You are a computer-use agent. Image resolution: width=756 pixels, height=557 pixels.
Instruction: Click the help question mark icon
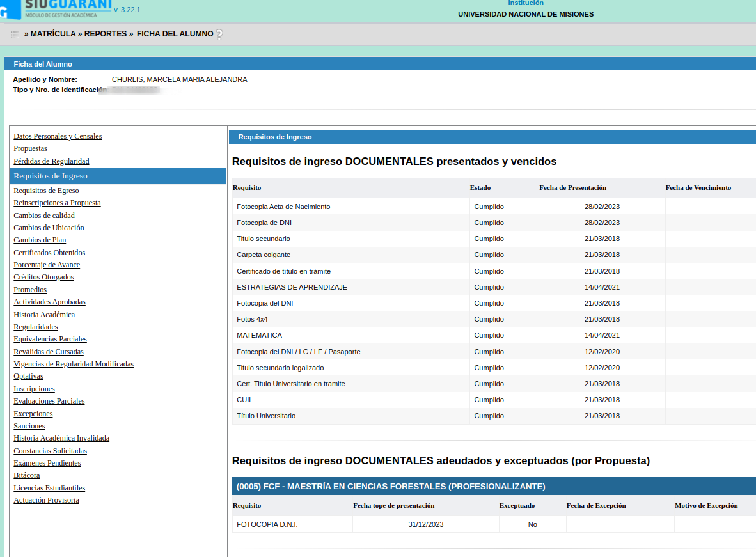click(x=219, y=35)
